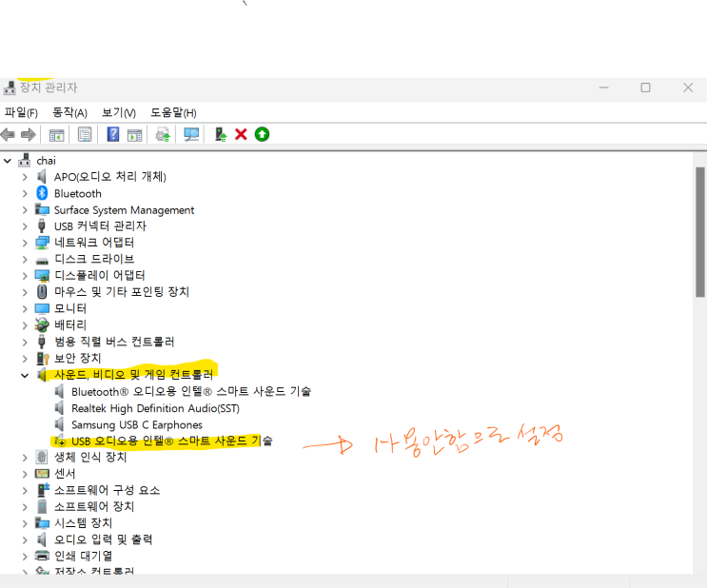Select Bluetooth® 오디오용 인텔® 스마트 사운드 기술
The image size is (707, 588).
pyautogui.click(x=191, y=391)
